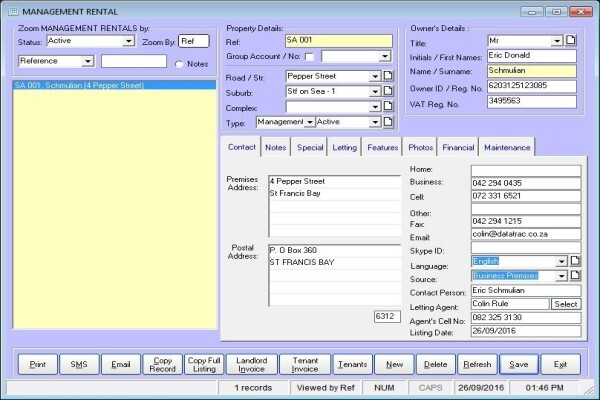Click the postal code field 6312

coord(387,316)
